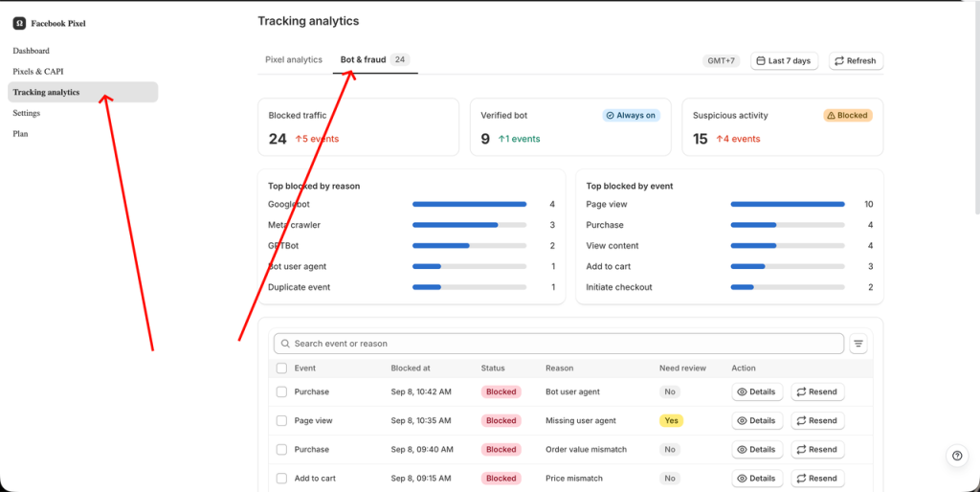This screenshot has height=492, width=980.
Task: Click the View content event label
Action: coord(612,246)
